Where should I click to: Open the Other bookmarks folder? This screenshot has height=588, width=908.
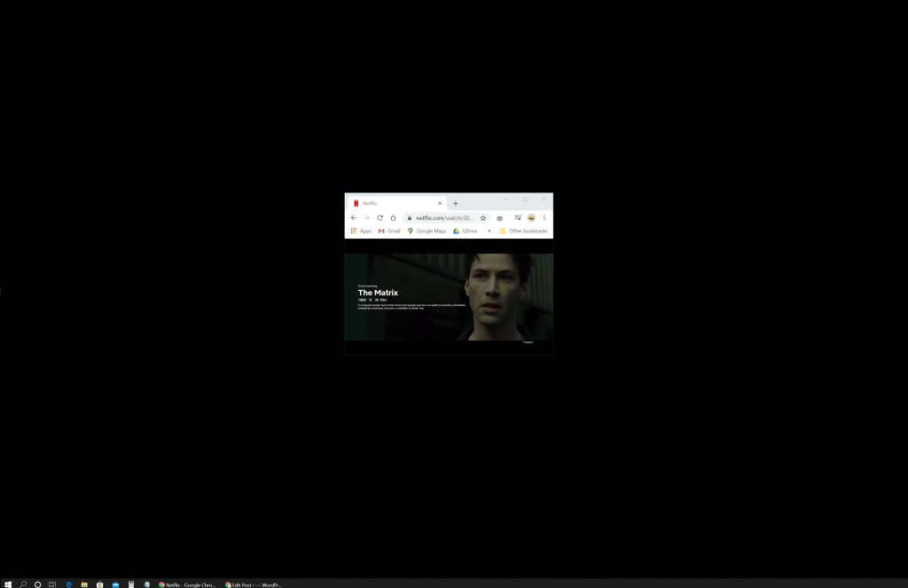[523, 231]
